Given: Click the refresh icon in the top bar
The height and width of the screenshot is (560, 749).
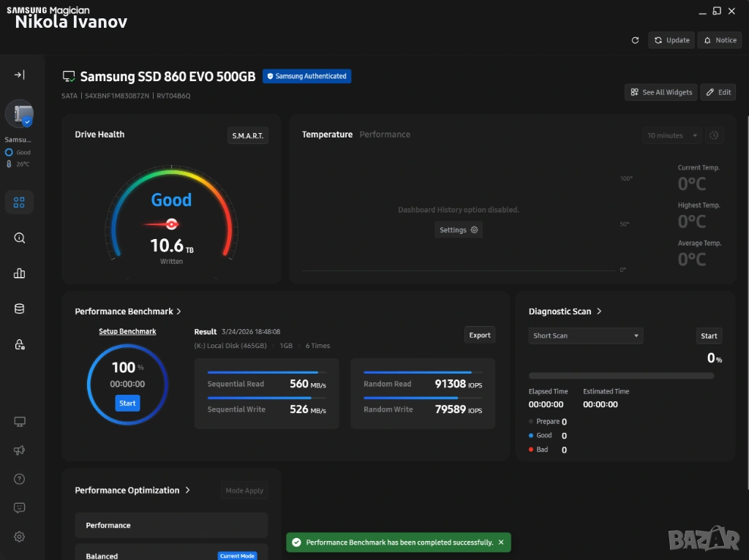Looking at the screenshot, I should coord(635,40).
